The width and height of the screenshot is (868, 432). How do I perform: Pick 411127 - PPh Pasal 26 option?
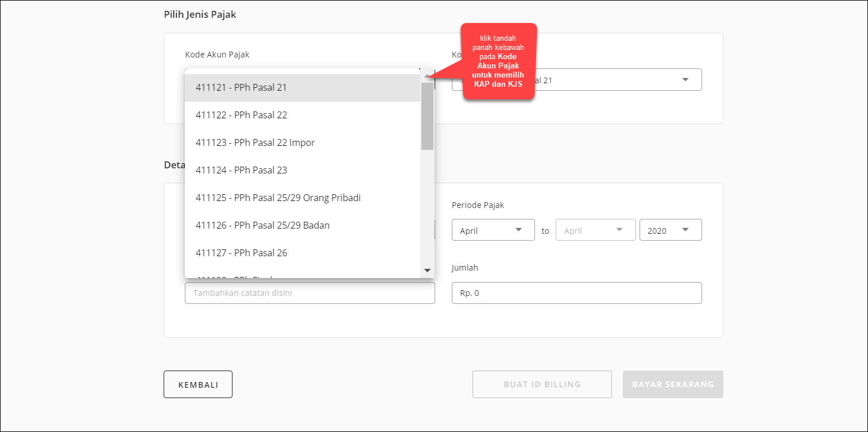303,253
